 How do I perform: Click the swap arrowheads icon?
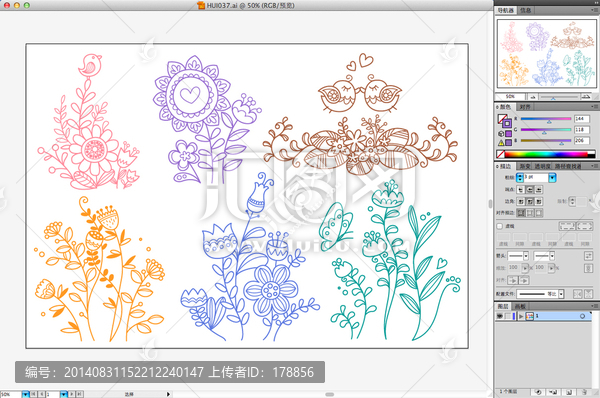pyautogui.click(x=588, y=256)
